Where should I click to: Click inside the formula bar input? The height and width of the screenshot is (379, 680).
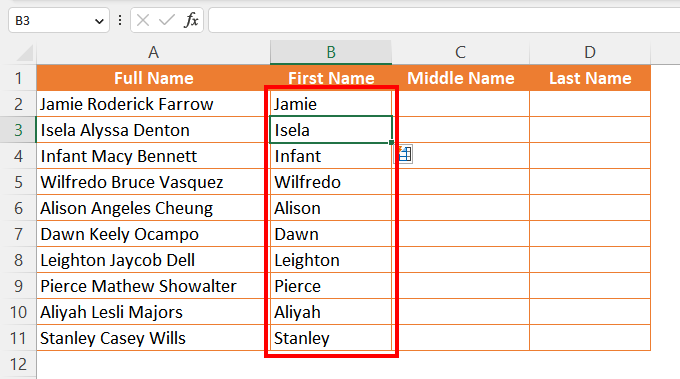444,20
